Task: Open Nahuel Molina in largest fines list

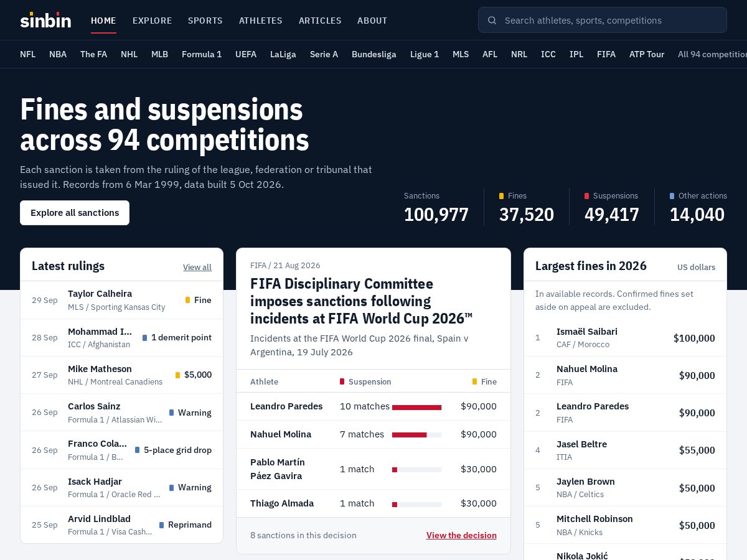Action: (x=625, y=375)
